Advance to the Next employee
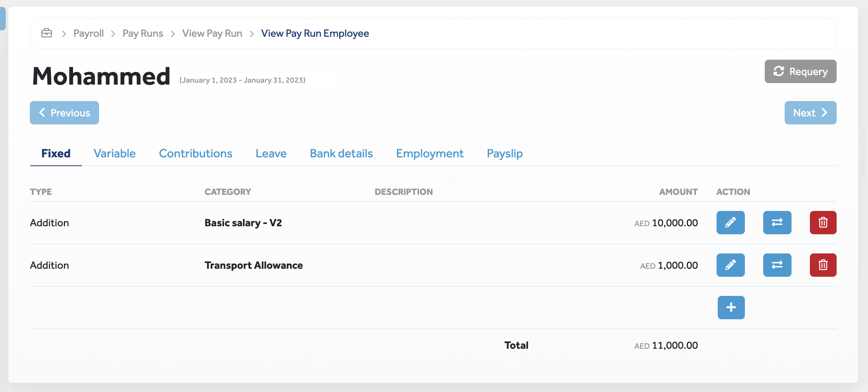The image size is (868, 392). point(810,113)
